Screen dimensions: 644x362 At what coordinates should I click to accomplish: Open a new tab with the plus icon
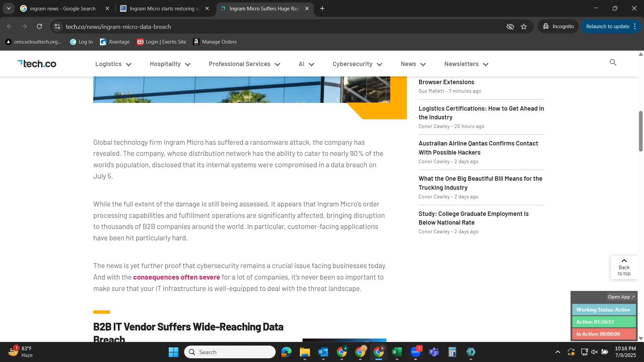tap(322, 8)
